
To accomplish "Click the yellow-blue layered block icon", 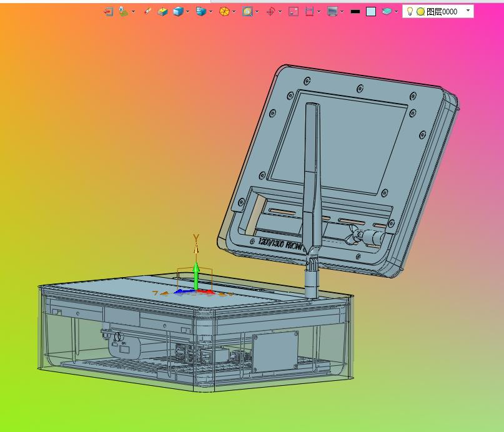I will [x=162, y=12].
